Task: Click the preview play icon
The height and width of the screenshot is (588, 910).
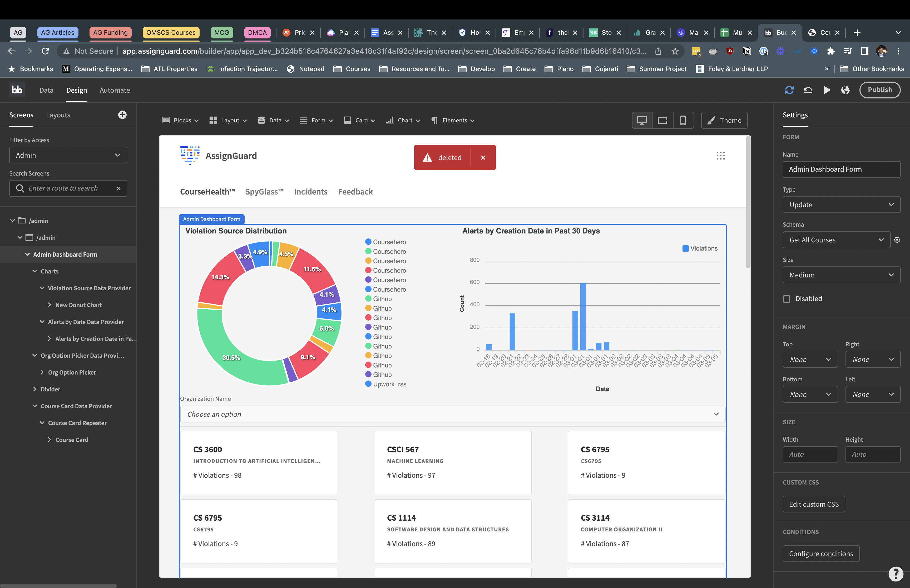Action: [x=827, y=90]
